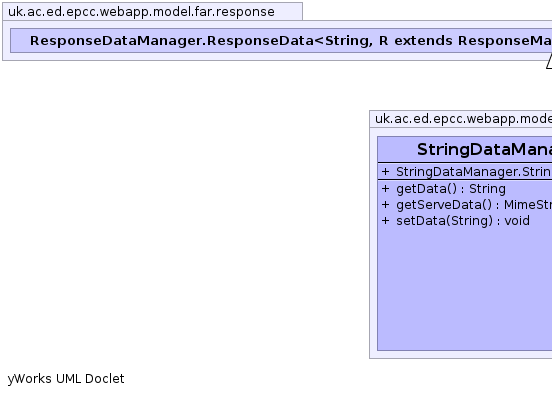The image size is (552, 396).
Task: Click plus icon beside getData()
Action: (385, 189)
